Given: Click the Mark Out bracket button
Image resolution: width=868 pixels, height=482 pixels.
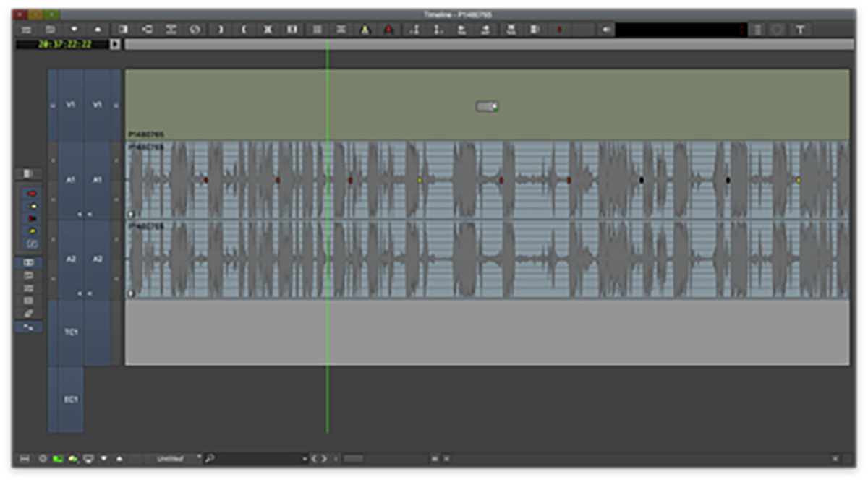Looking at the screenshot, I should [x=244, y=30].
